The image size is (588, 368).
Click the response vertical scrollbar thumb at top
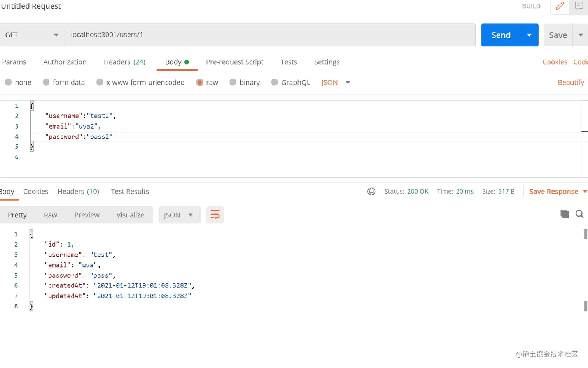pos(586,234)
